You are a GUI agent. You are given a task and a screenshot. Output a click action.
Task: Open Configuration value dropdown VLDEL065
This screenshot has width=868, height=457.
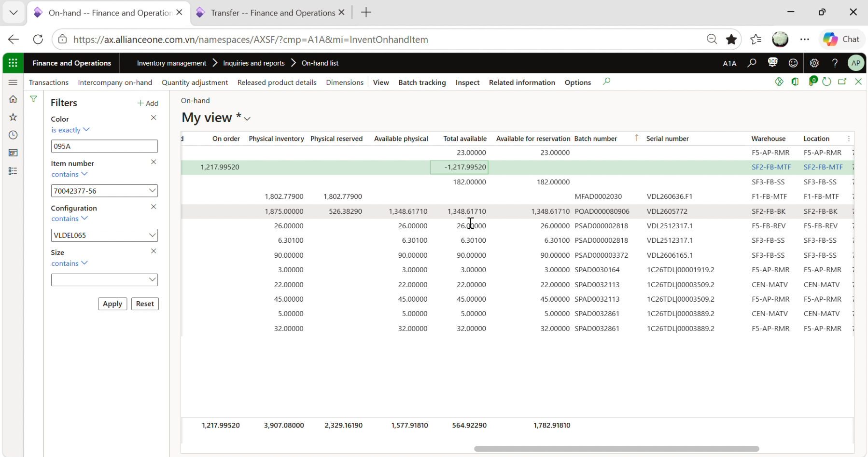point(152,235)
